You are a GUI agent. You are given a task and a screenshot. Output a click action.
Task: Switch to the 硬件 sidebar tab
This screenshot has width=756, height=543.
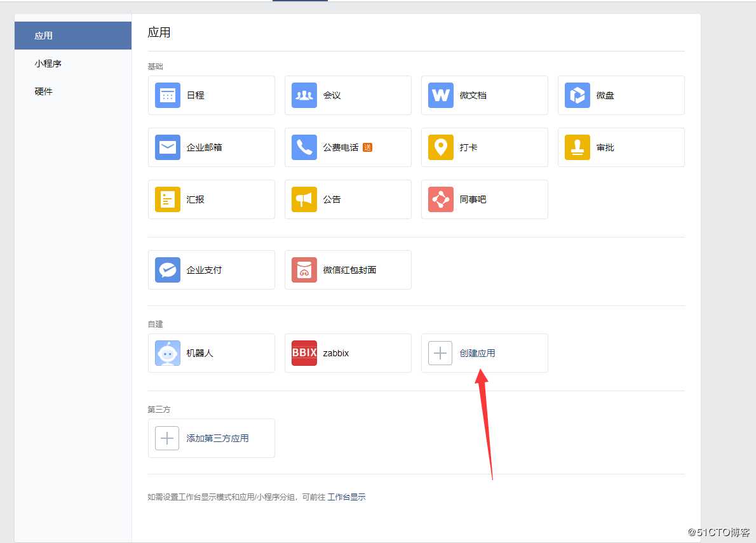point(73,91)
